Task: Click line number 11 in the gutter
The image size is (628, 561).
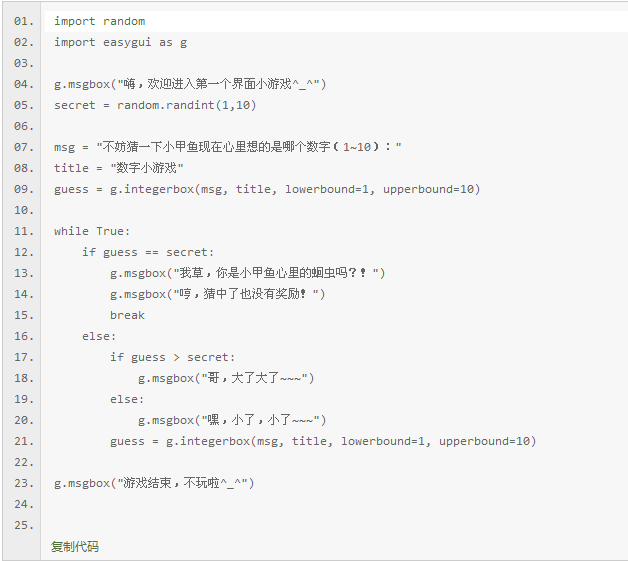Action: point(24,231)
